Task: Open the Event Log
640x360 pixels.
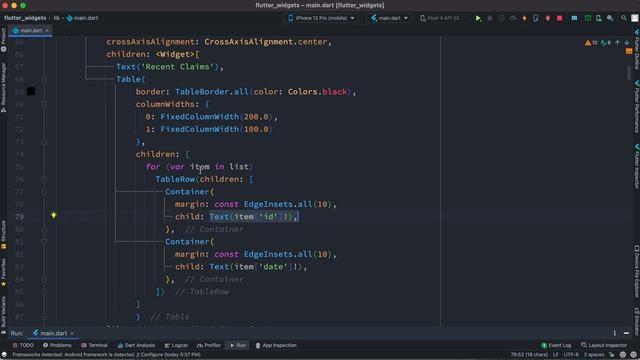Action: (556, 345)
